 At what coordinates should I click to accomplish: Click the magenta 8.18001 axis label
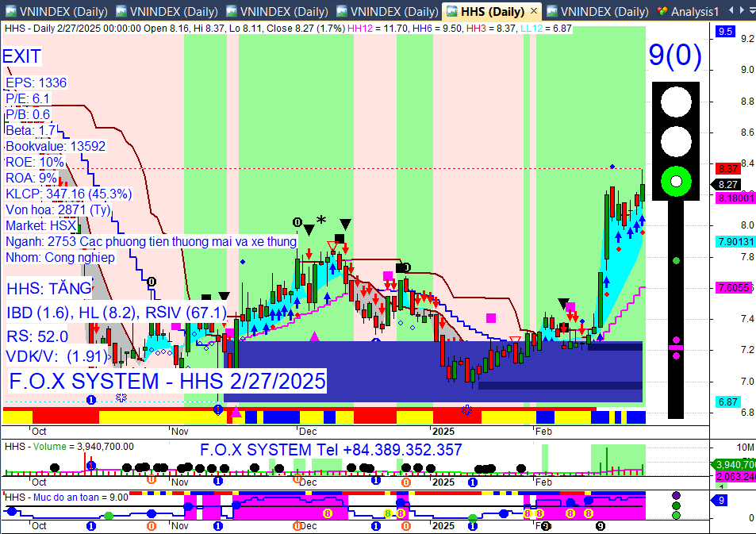[x=735, y=198]
